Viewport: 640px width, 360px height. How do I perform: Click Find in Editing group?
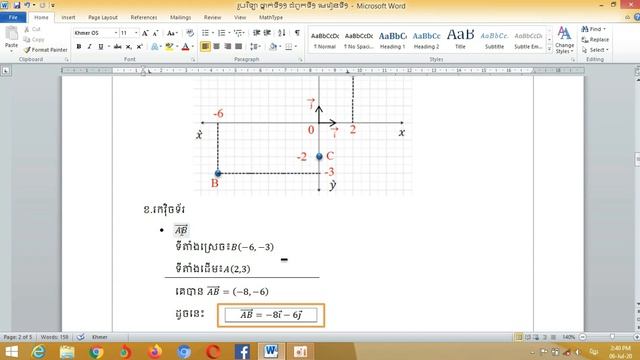pos(594,29)
